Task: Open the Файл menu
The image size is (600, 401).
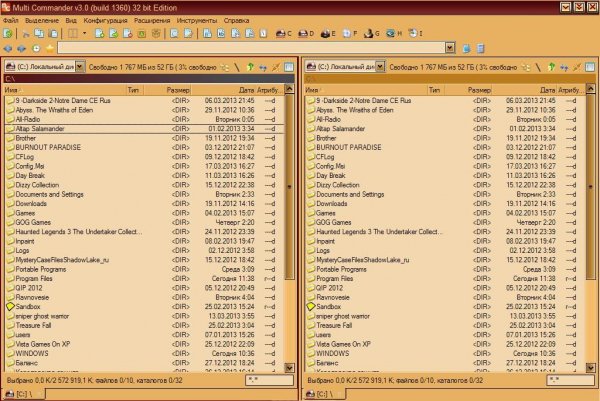Action: (x=11, y=21)
